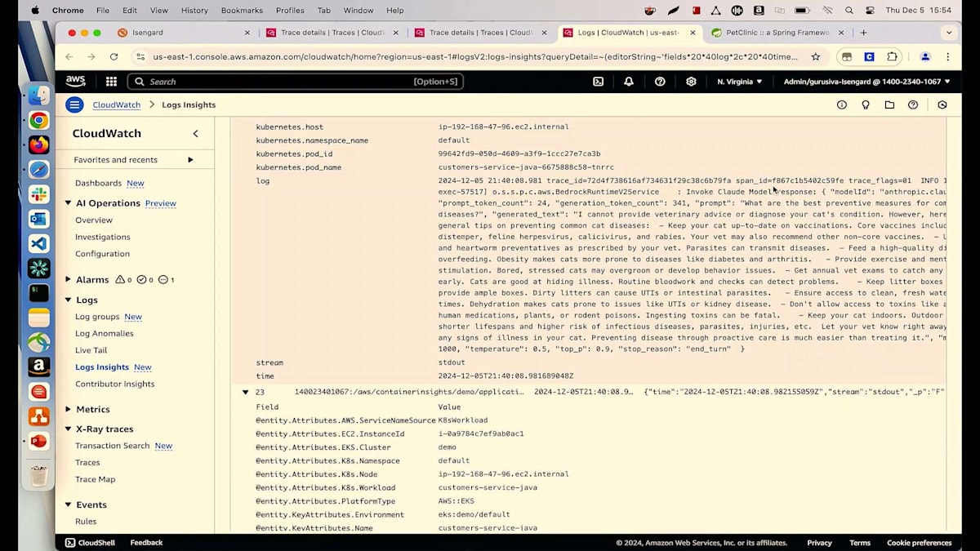This screenshot has height=551, width=980.
Task: Collapse the Logs section
Action: 69,300
